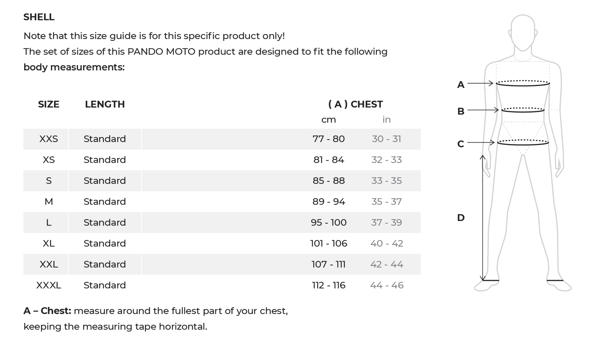Screen dimensions: 595x364
Task: Click the Standard length cell in the XL row
Action: tap(105, 243)
